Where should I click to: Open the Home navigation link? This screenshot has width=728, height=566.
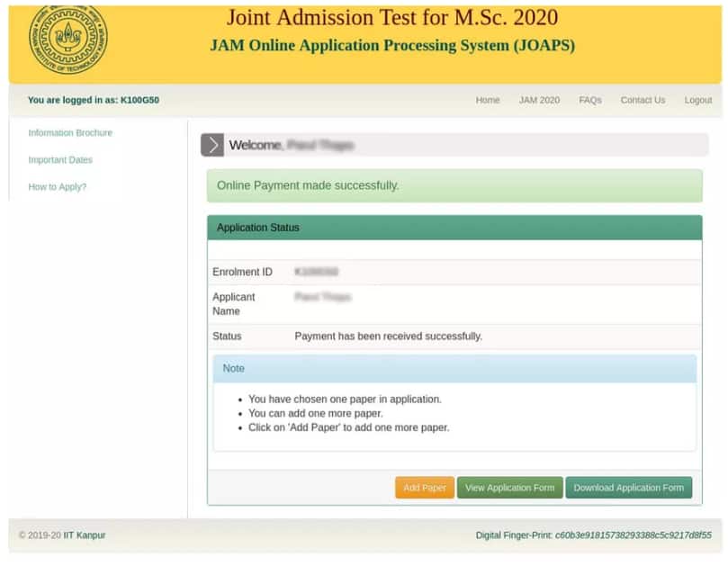tap(487, 100)
